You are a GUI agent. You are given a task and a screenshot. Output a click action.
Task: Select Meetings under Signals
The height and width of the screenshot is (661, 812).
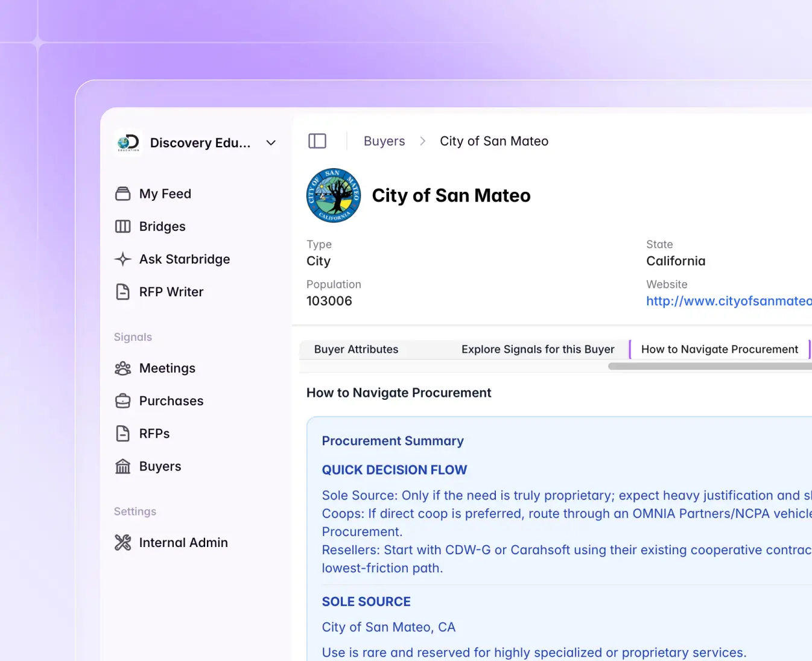pos(167,368)
